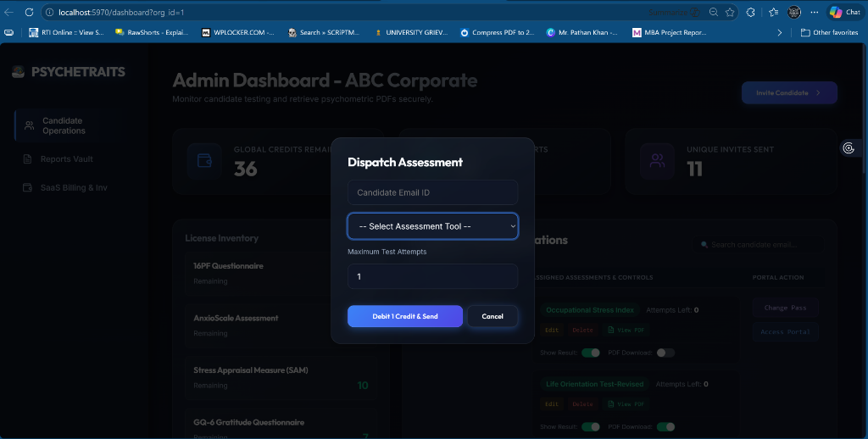Cancel the Dispatch Assessment dialog
This screenshot has height=439, width=868.
(492, 316)
